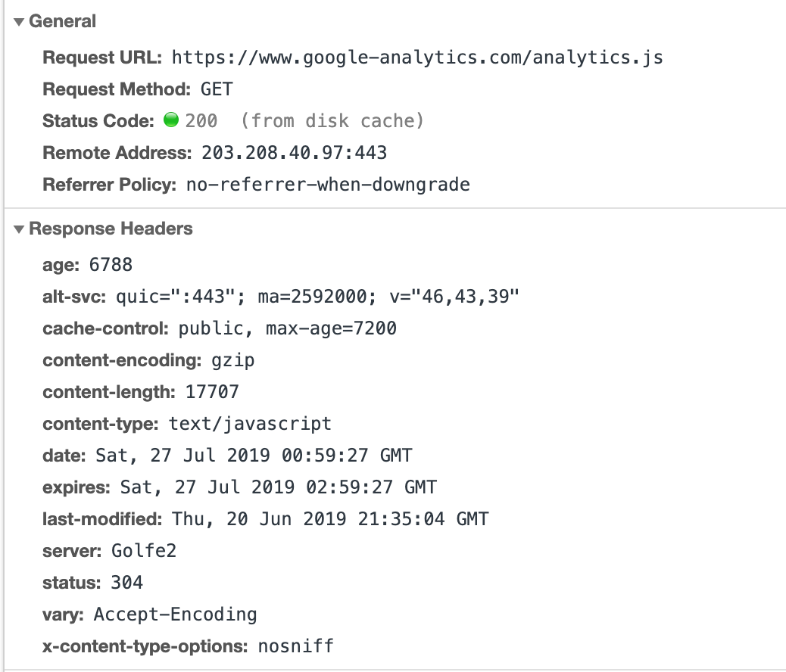Click the expires header date value
The width and height of the screenshot is (786, 672).
[279, 487]
